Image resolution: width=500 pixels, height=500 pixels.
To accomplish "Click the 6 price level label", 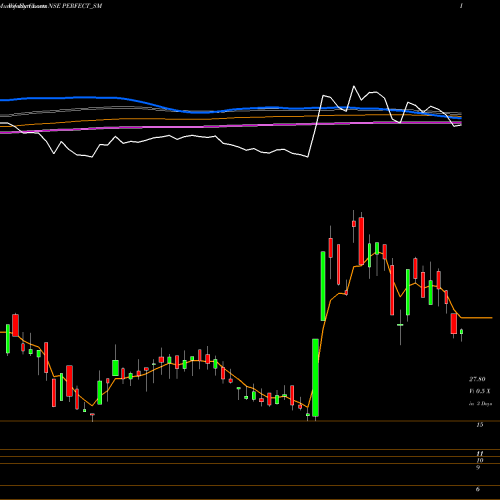I will tap(478, 489).
